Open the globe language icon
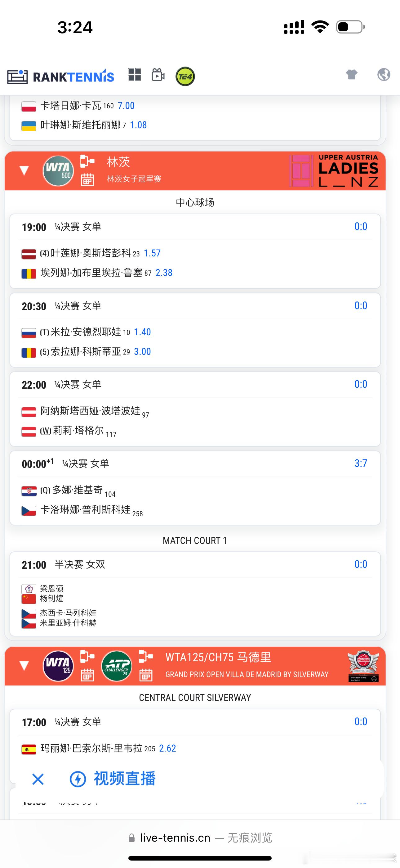The height and width of the screenshot is (868, 400). click(384, 75)
